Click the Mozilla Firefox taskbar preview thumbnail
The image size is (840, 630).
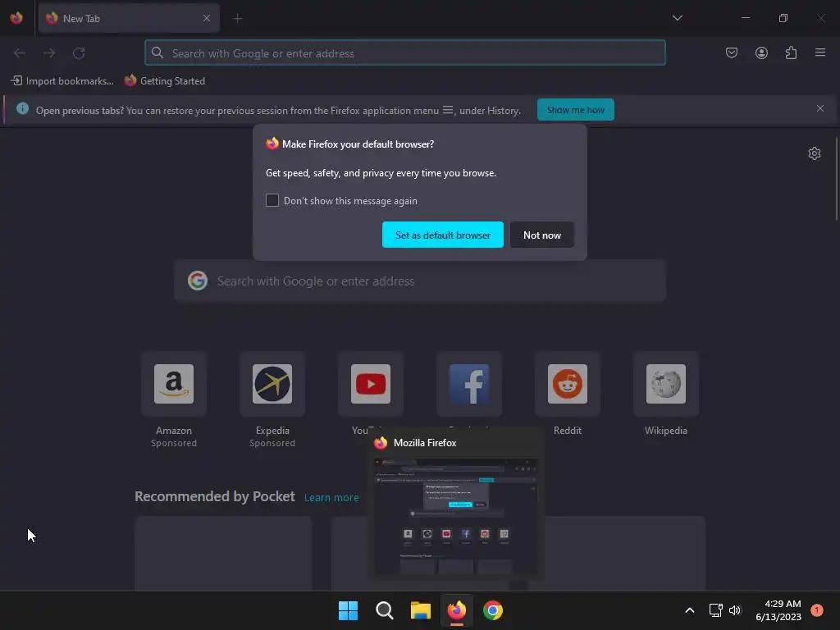tap(456, 518)
